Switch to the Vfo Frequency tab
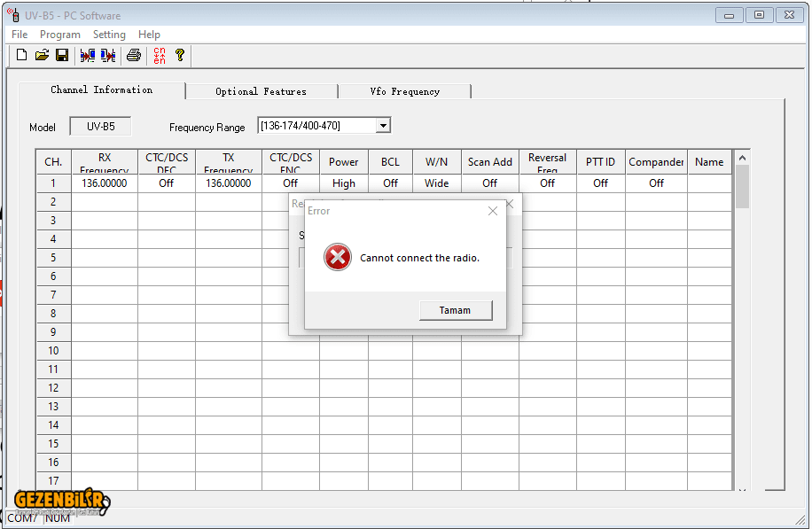 pos(405,91)
